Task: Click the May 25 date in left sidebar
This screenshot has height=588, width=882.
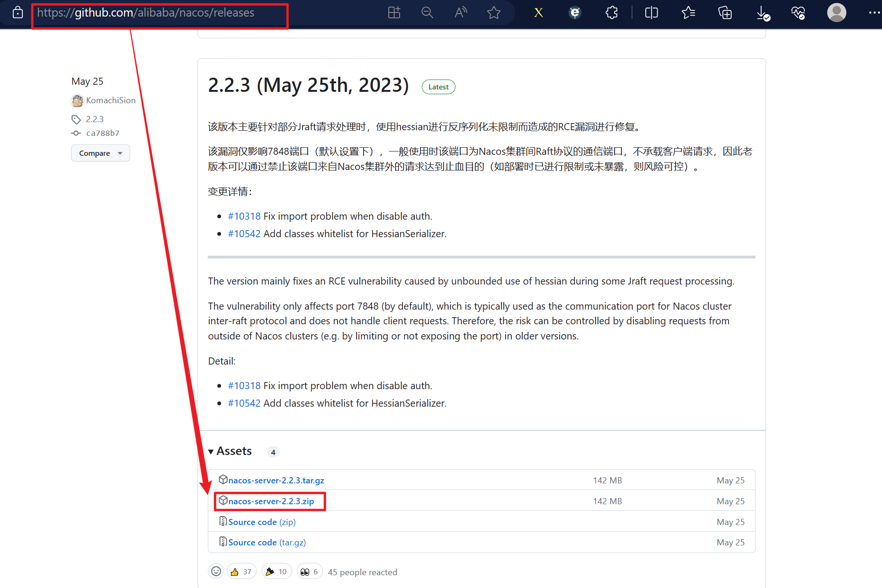Action: coord(87,81)
